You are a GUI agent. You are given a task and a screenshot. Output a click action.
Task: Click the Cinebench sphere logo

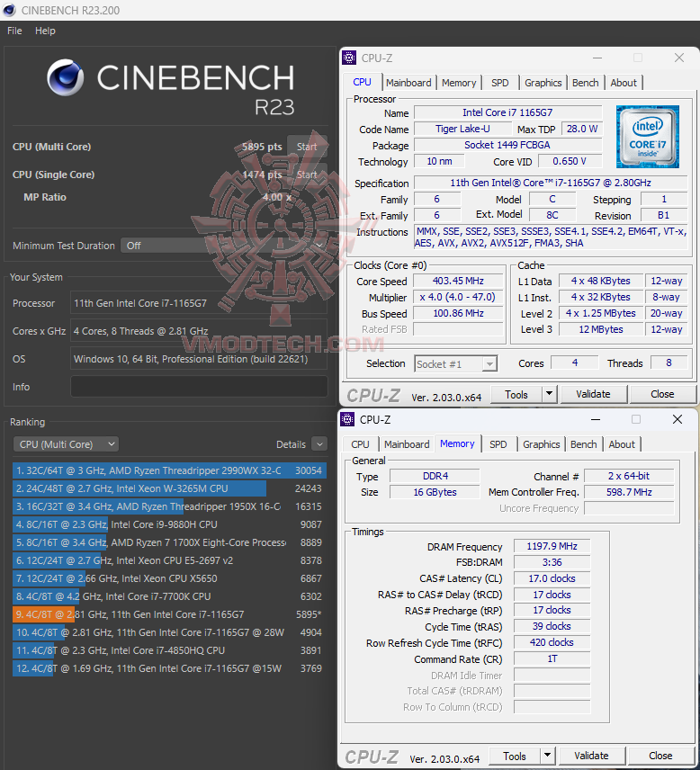(x=66, y=78)
